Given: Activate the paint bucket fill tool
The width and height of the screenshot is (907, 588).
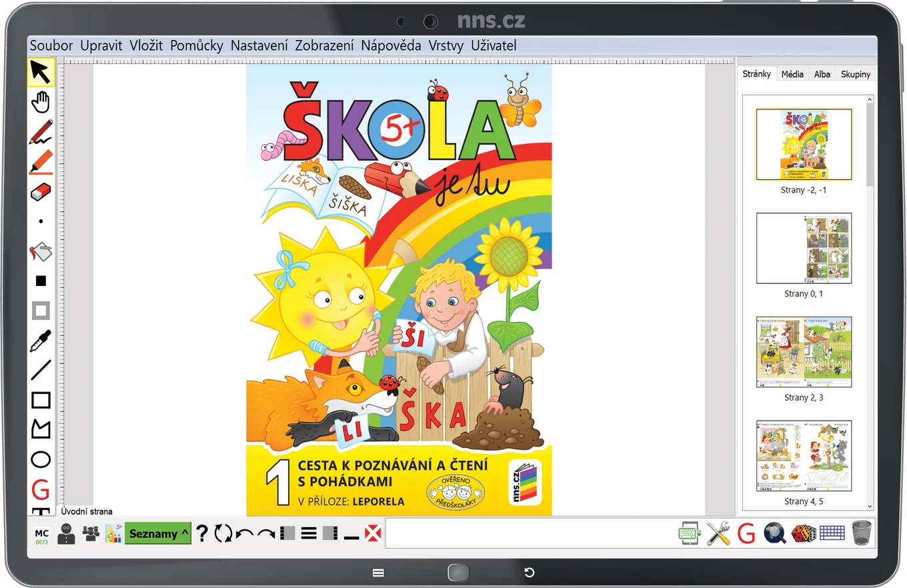Looking at the screenshot, I should (41, 252).
